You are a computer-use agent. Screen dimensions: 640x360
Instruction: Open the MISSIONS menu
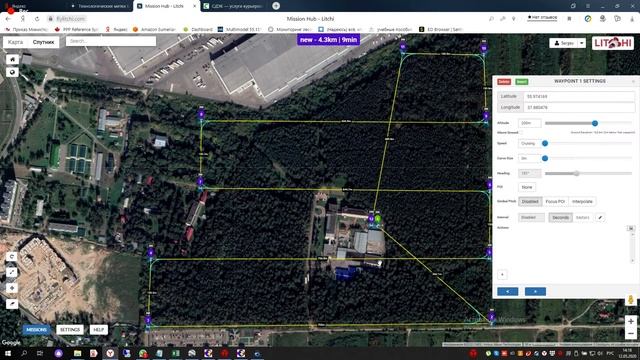click(36, 330)
